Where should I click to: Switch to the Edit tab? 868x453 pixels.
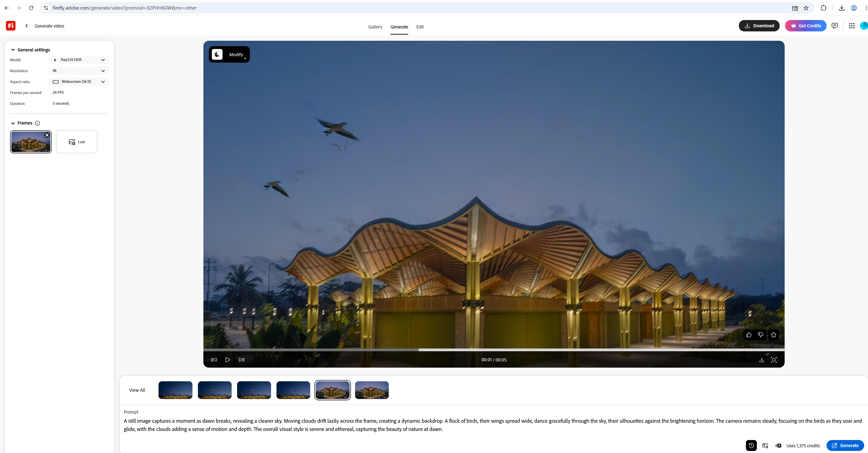tap(420, 27)
